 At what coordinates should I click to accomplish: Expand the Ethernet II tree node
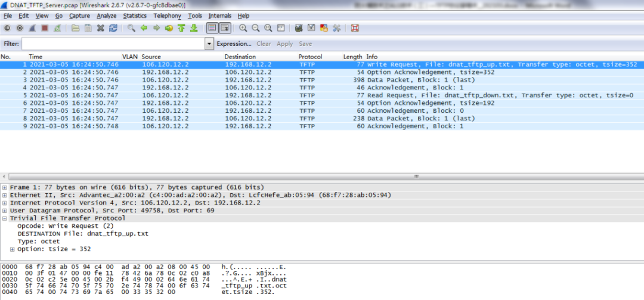pos(5,195)
